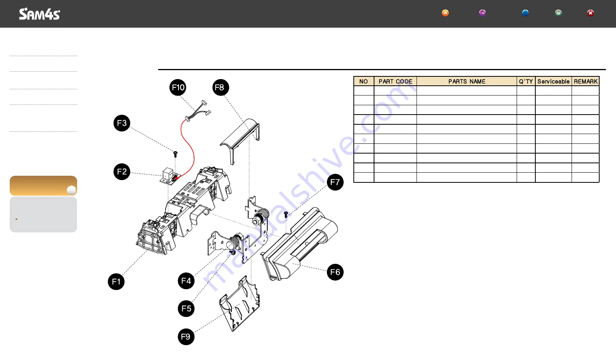Select the F1 part callout
This screenshot has height=364, width=616.
pyautogui.click(x=116, y=282)
